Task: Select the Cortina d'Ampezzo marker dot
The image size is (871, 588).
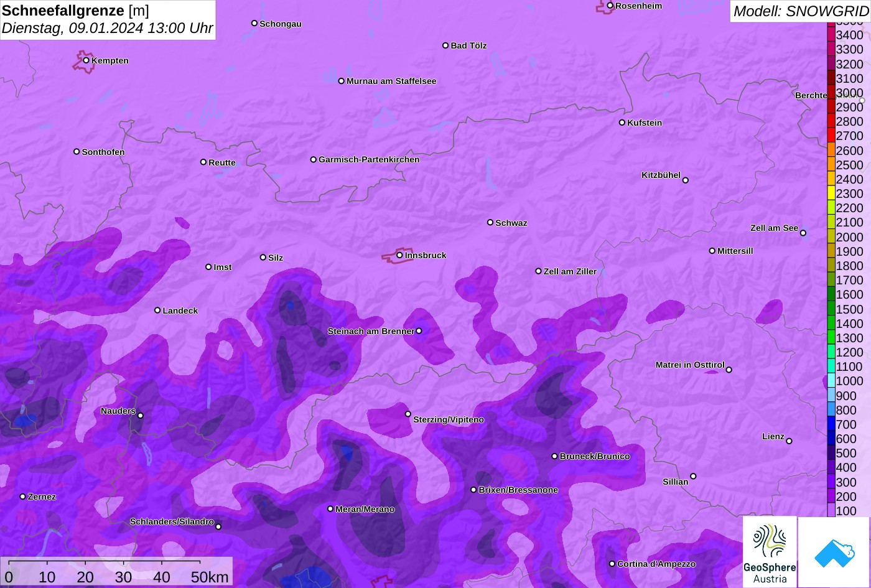Action: [612, 564]
